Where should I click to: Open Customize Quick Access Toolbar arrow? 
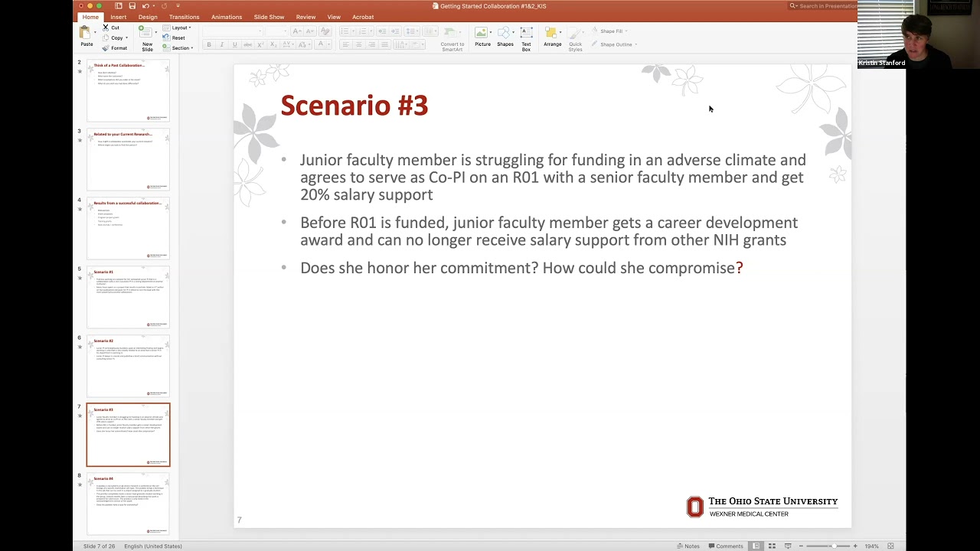178,5
